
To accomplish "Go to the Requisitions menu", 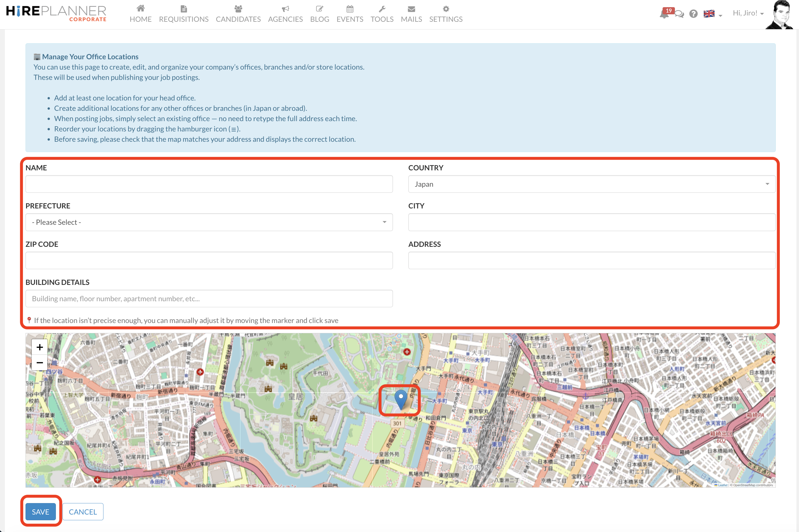I will tap(184, 14).
